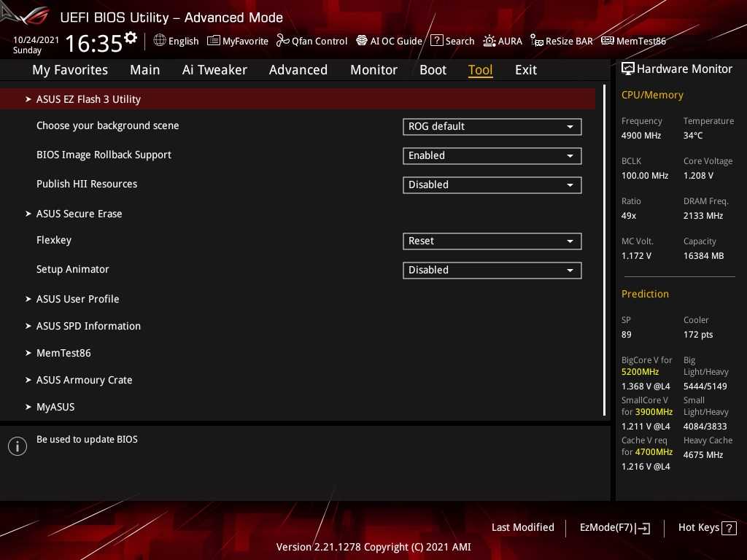Toggle the ReSize BAR icon

[x=536, y=41]
